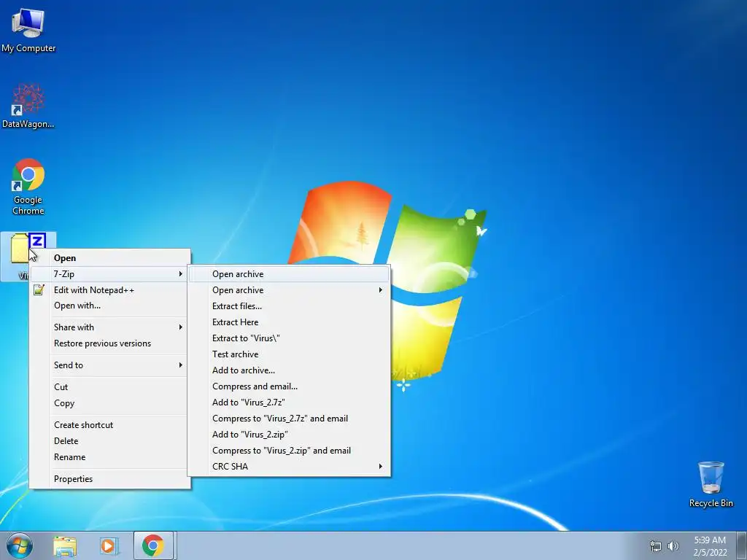Open Properties from the context menu
This screenshot has height=560, width=747.
[x=110, y=479]
